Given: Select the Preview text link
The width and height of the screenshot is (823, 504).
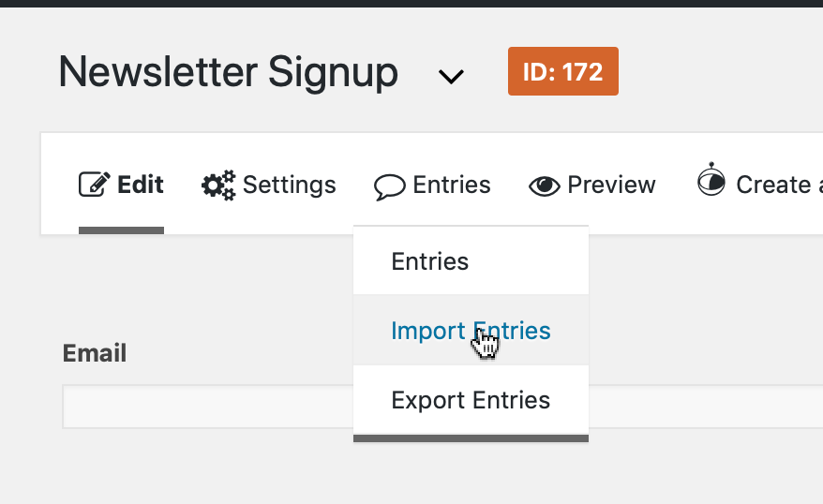Looking at the screenshot, I should point(611,185).
